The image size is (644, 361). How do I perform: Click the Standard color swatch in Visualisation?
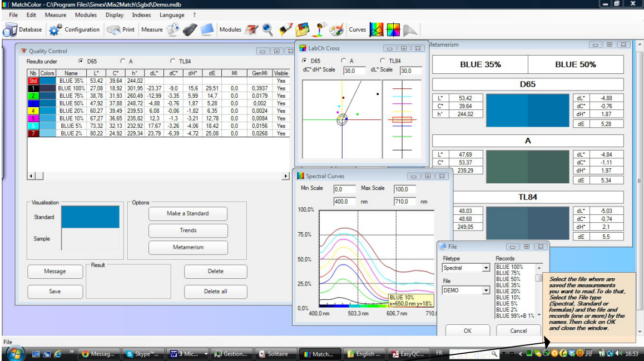91,217
